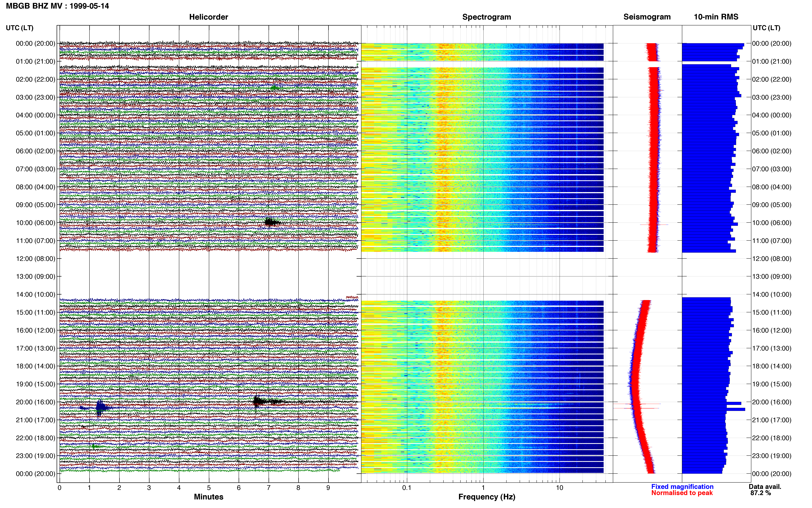Click the longest RMS bar just after 20:00
This screenshot has height=508, width=812.
coord(713,409)
